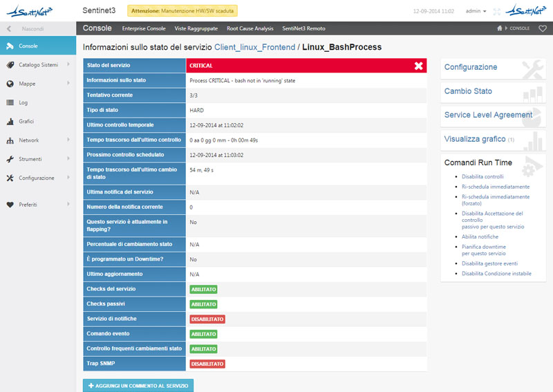Click ABILITATO badge for Controllo frequenti cambiamenti
Screen dimensions: 553x392
click(x=203, y=349)
